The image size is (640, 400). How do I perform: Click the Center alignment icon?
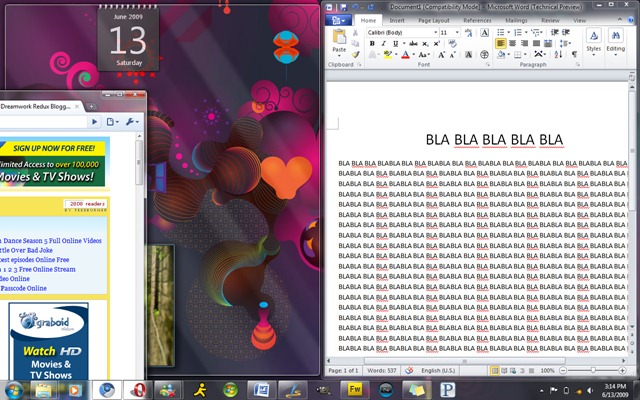[513, 43]
